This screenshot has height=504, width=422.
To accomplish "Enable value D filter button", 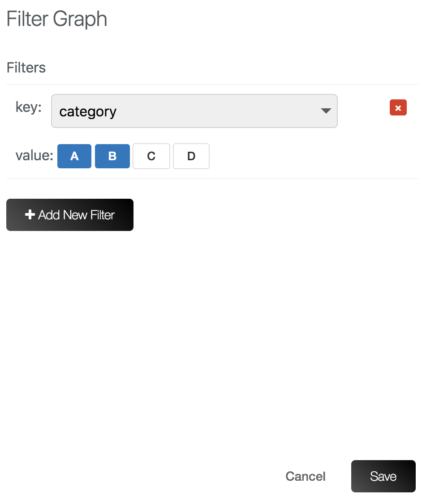I will (x=191, y=156).
